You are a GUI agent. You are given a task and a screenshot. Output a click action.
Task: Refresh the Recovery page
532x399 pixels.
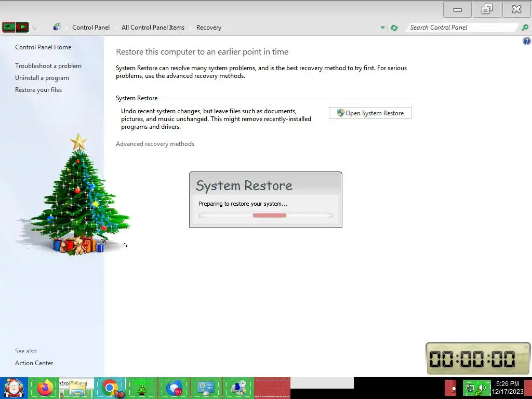pos(394,28)
